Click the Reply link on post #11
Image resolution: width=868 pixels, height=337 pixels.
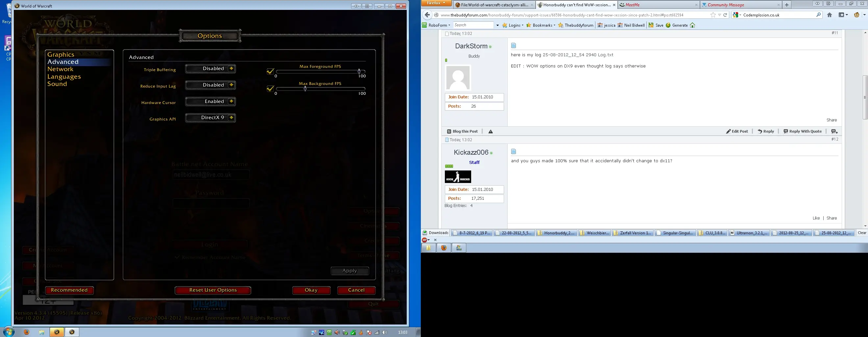[766, 131]
